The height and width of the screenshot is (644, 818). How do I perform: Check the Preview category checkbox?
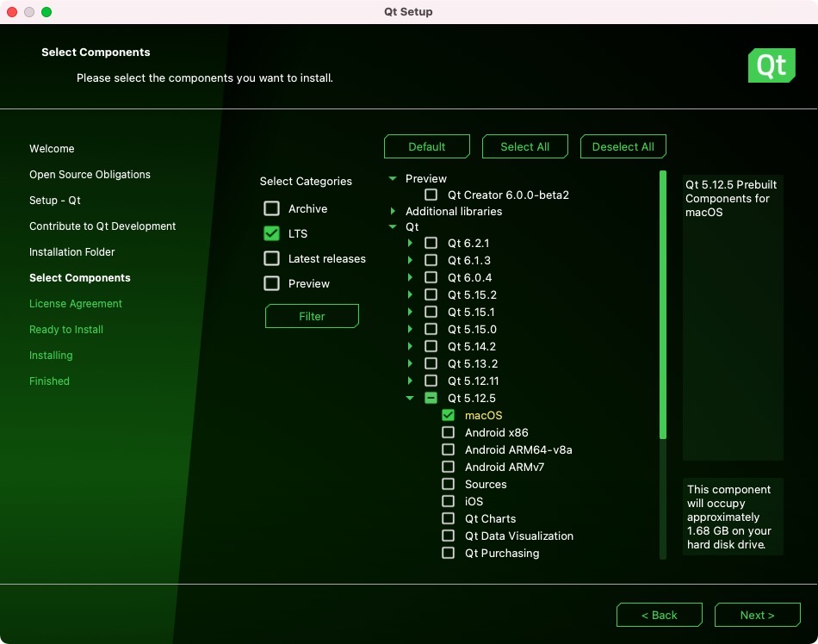(x=272, y=283)
